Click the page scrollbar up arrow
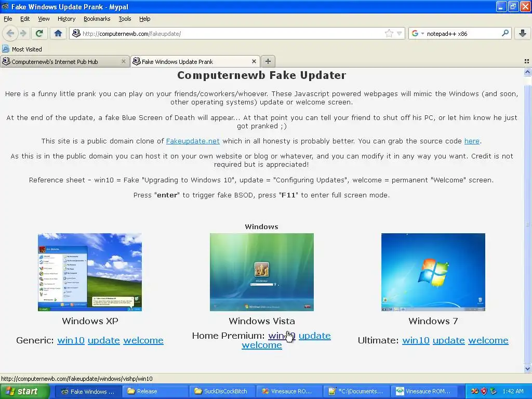The image size is (532, 399). coord(527,72)
